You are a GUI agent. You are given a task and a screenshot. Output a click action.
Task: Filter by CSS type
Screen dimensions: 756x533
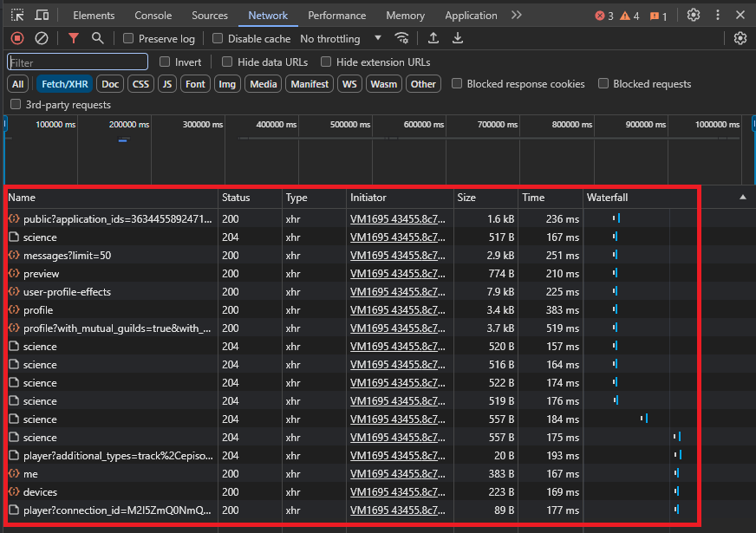coord(140,84)
